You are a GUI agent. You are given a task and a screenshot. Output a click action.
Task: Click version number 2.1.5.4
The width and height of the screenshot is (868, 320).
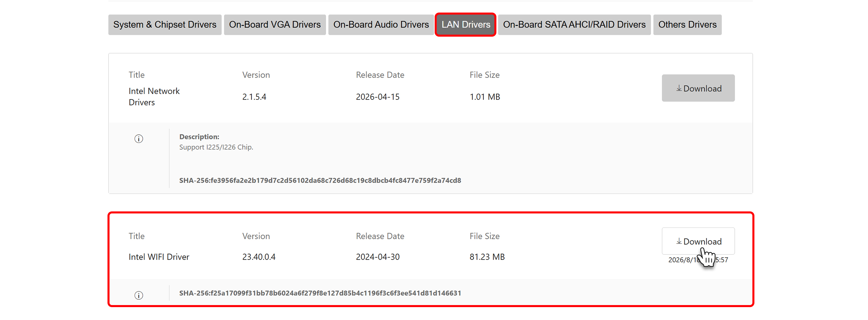tap(254, 97)
